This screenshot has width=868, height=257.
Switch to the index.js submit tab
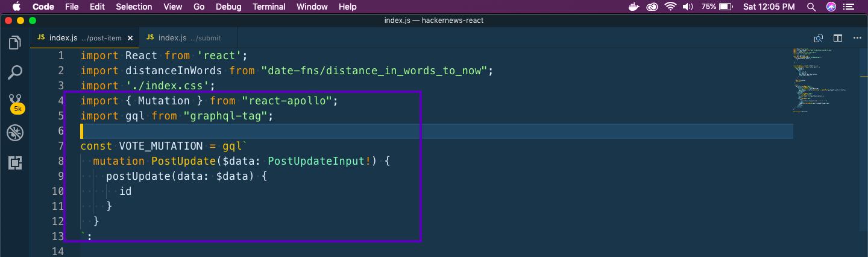(189, 37)
